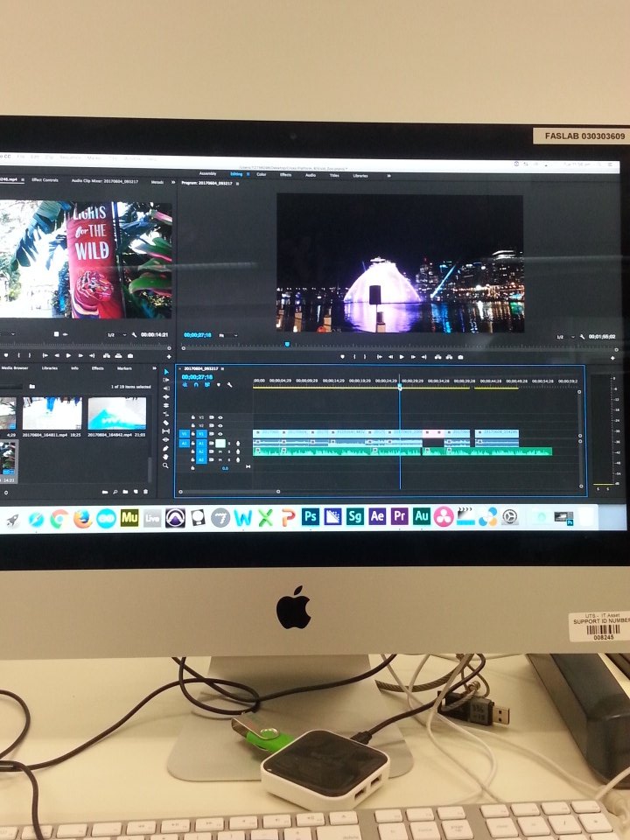The image size is (630, 840).
Task: Switch to Media Browser tab
Action: click(x=15, y=368)
